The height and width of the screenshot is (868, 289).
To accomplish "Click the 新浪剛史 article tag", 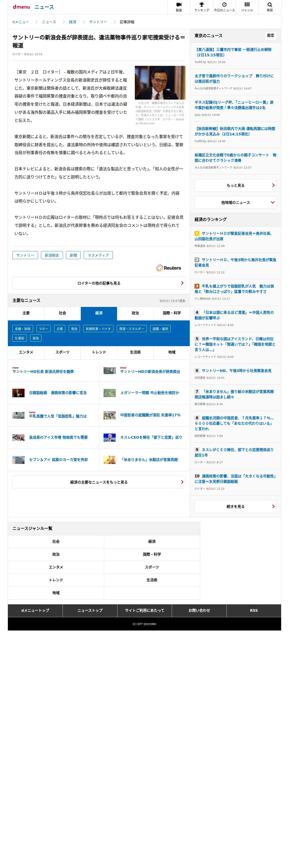I will [52, 255].
